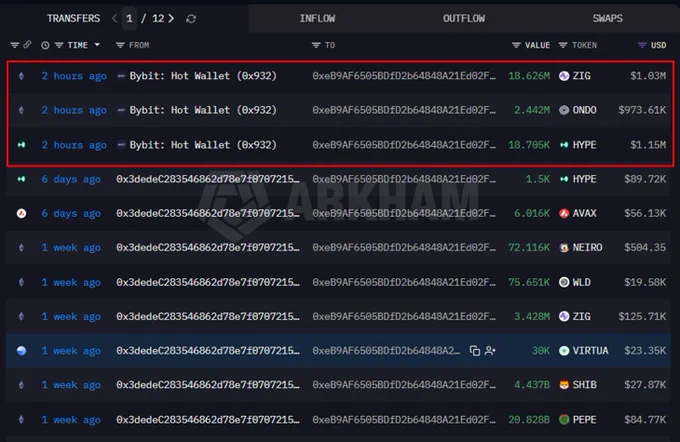Click the AVAX token icon
Screen dimensions: 680x442
point(564,213)
